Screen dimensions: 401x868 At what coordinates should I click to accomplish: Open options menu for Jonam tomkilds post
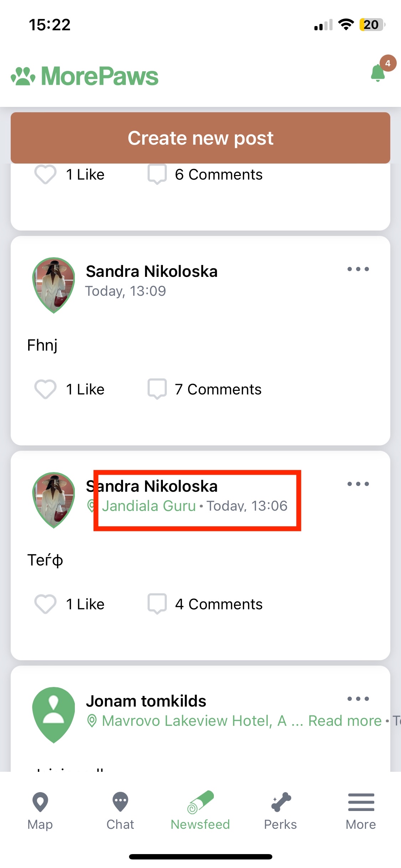(358, 699)
